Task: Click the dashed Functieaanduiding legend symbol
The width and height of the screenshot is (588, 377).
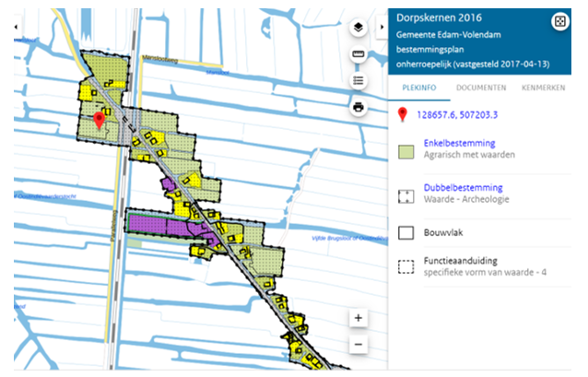Action: coord(403,268)
